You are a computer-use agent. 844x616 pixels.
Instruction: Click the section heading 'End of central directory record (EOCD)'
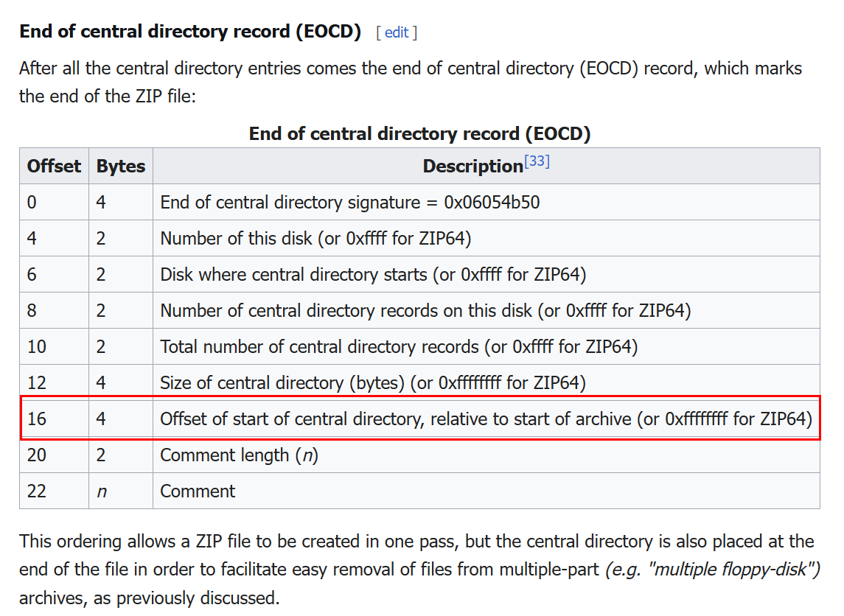190,32
